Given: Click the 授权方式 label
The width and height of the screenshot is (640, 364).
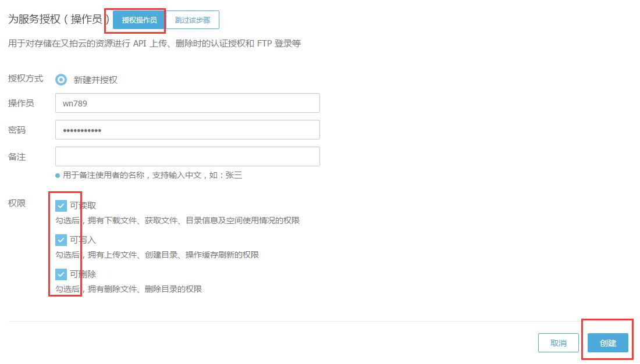Looking at the screenshot, I should click(26, 78).
